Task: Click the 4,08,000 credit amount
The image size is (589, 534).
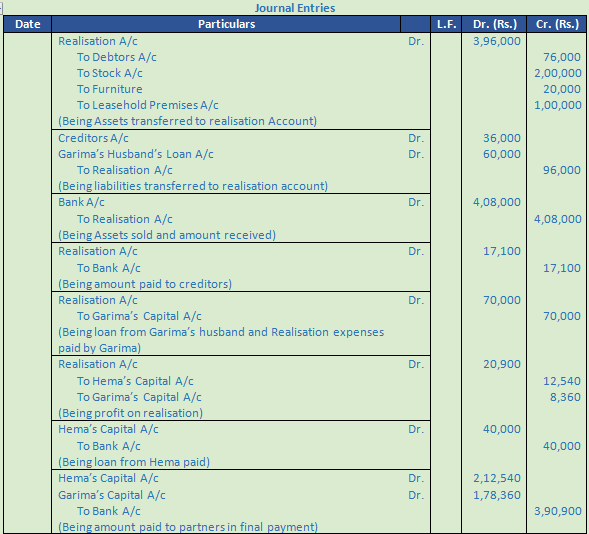Action: coord(558,219)
